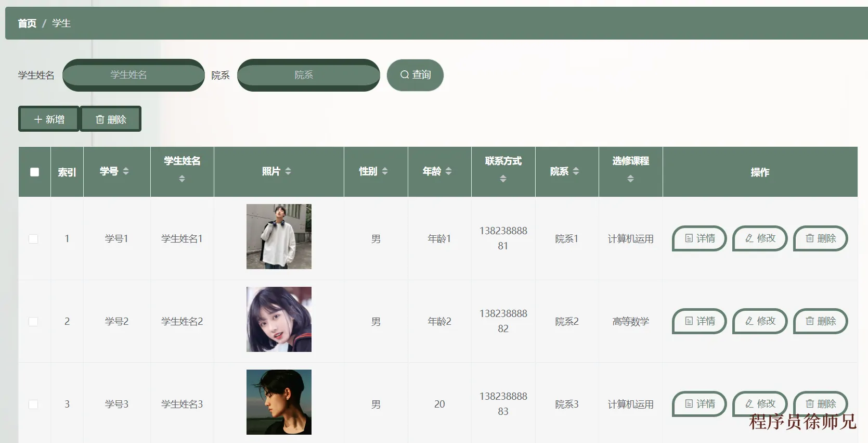The image size is (868, 443).
Task: Sort by 性别 column sort icon
Action: [385, 171]
